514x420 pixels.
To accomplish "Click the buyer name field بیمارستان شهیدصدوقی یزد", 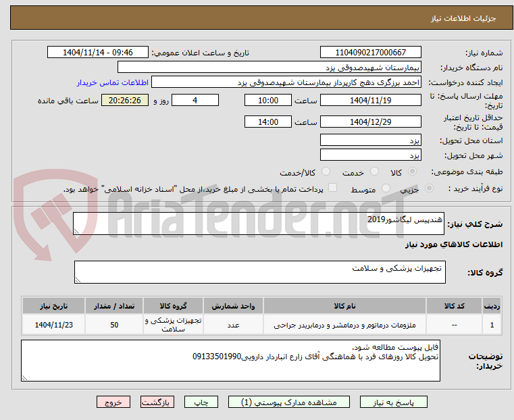I will click(x=269, y=68).
